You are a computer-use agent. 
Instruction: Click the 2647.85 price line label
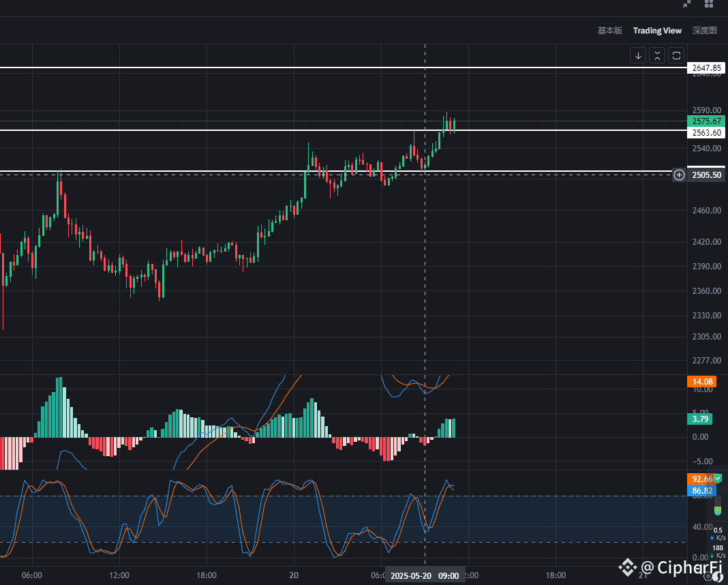[706, 67]
